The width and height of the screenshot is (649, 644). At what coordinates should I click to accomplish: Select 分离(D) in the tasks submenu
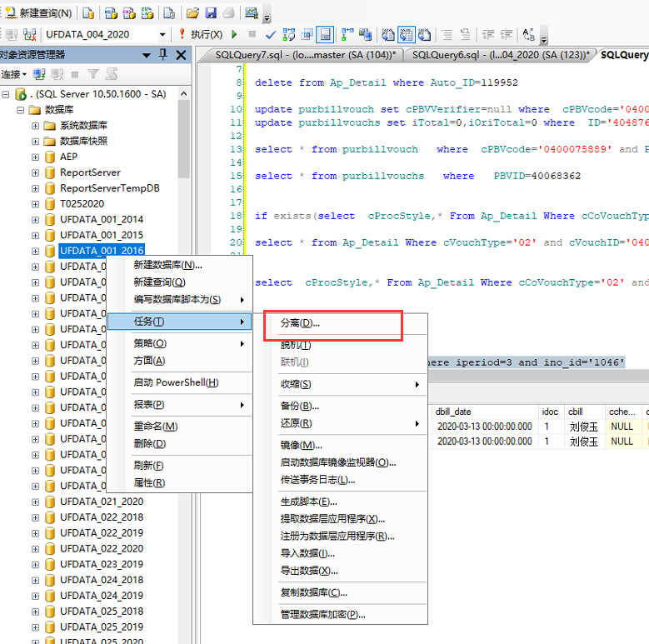coord(340,323)
